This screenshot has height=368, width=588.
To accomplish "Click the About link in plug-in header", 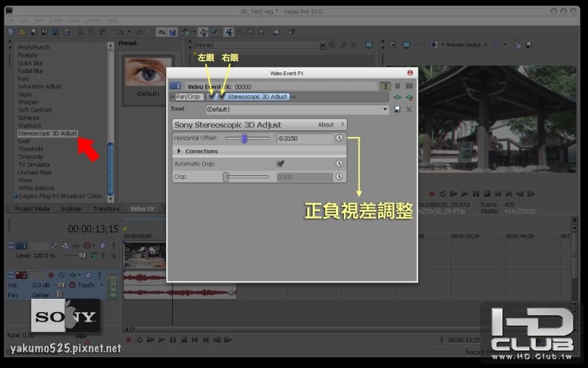I will [x=326, y=124].
